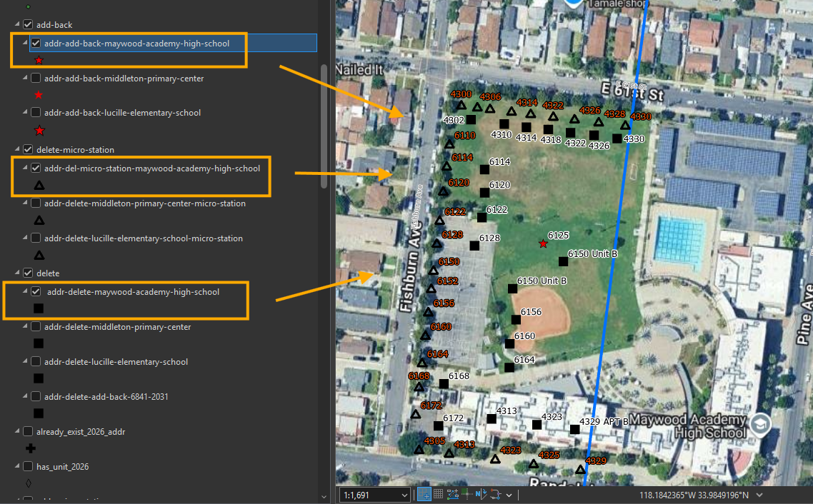Open the constraints icon in the status bar
The width and height of the screenshot is (813, 504).
pyautogui.click(x=453, y=495)
